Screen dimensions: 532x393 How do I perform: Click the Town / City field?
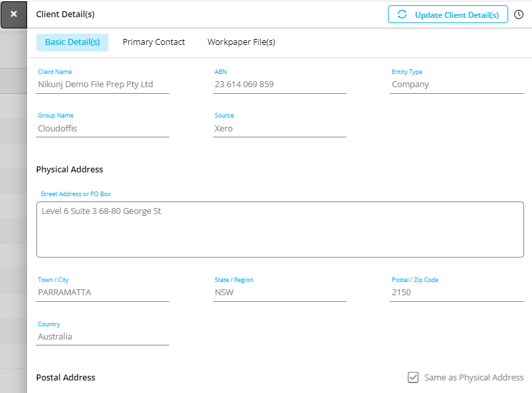pos(102,293)
